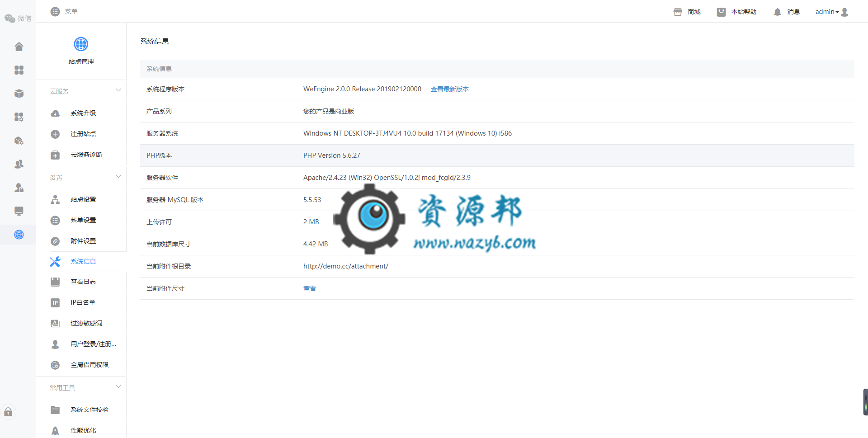Open 消息 notifications in the header
The width and height of the screenshot is (868, 438).
[x=793, y=12]
